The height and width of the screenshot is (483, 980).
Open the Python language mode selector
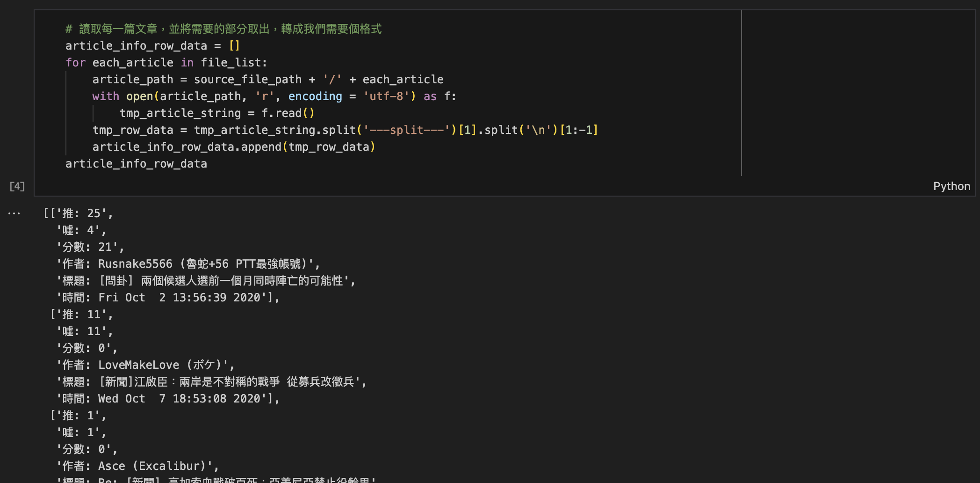[951, 186]
